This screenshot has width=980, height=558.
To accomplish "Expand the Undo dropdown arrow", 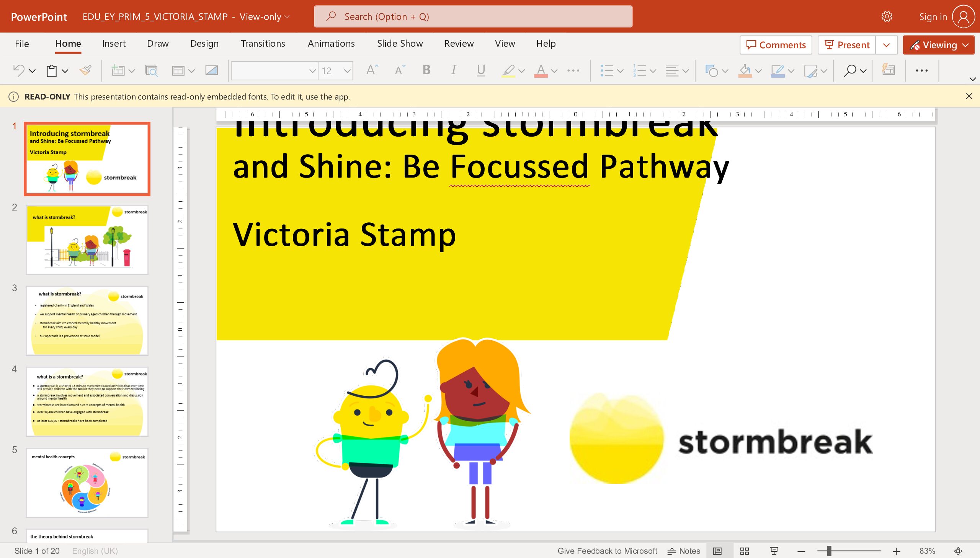I will tap(33, 71).
